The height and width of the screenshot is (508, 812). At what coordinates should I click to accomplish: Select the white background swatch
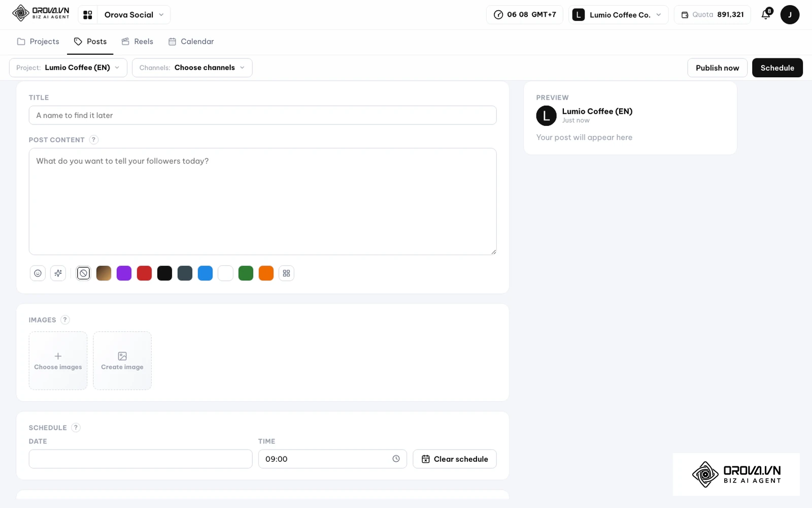coord(225,273)
